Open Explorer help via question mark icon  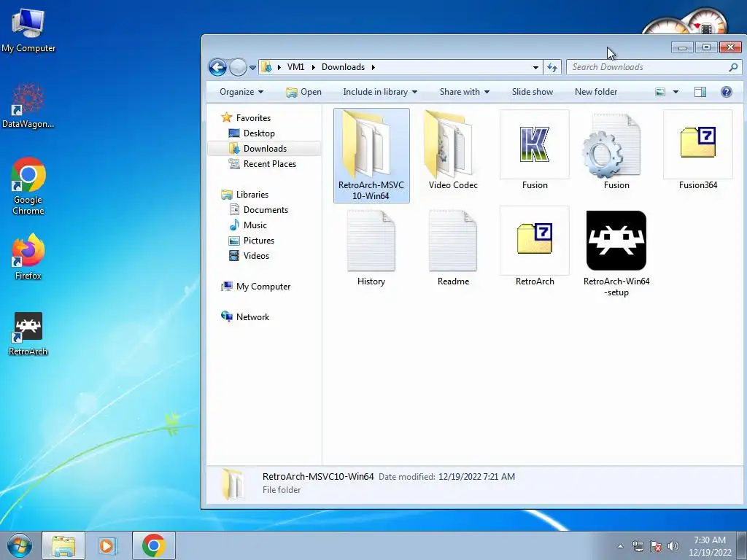[726, 92]
